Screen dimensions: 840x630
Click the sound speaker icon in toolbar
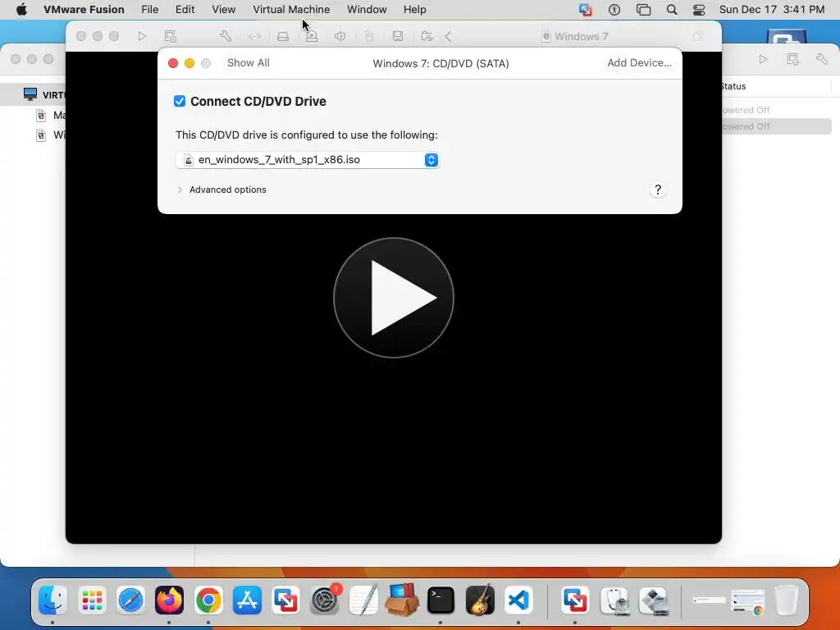pos(340,36)
